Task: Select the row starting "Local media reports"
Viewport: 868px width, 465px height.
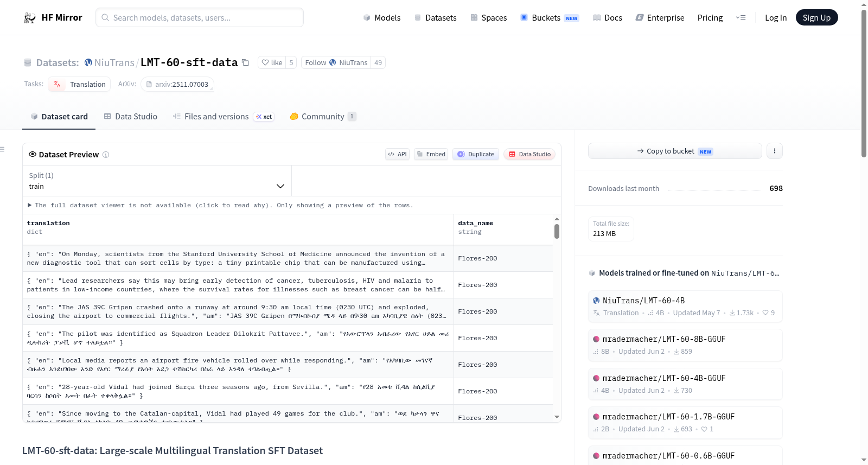Action: 288,365
